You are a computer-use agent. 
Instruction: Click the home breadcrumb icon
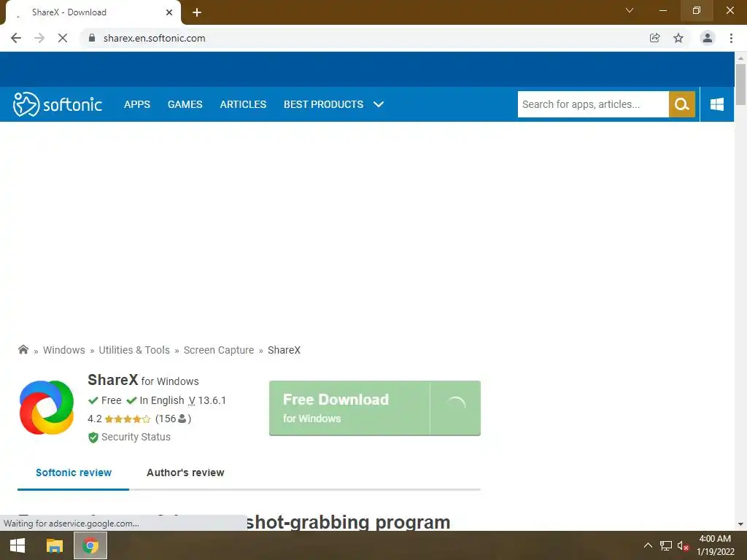coord(23,349)
